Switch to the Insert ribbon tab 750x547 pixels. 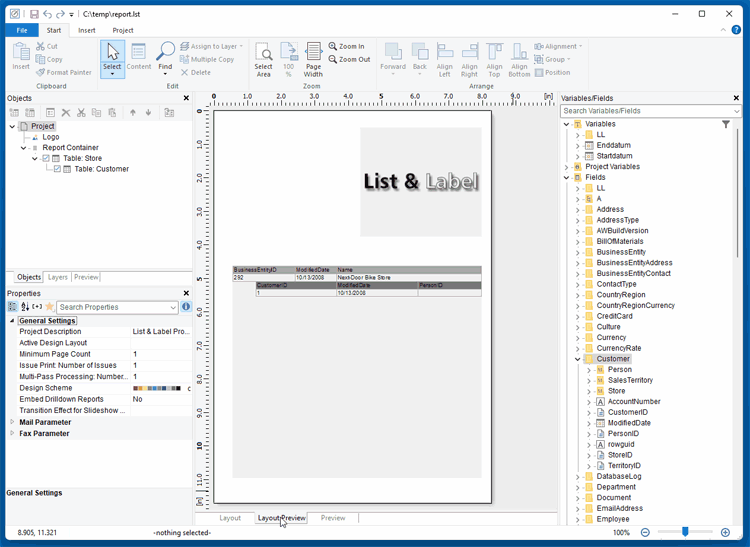(x=87, y=30)
